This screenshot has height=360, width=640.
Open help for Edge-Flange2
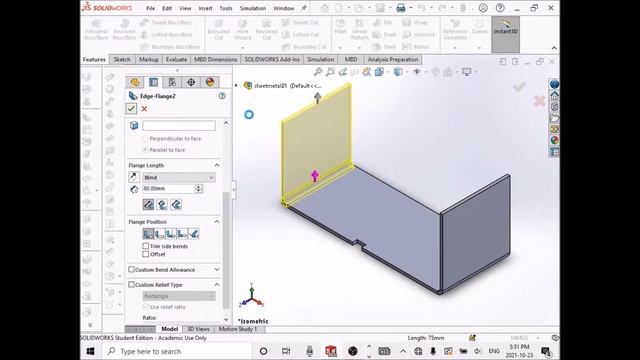pos(222,96)
